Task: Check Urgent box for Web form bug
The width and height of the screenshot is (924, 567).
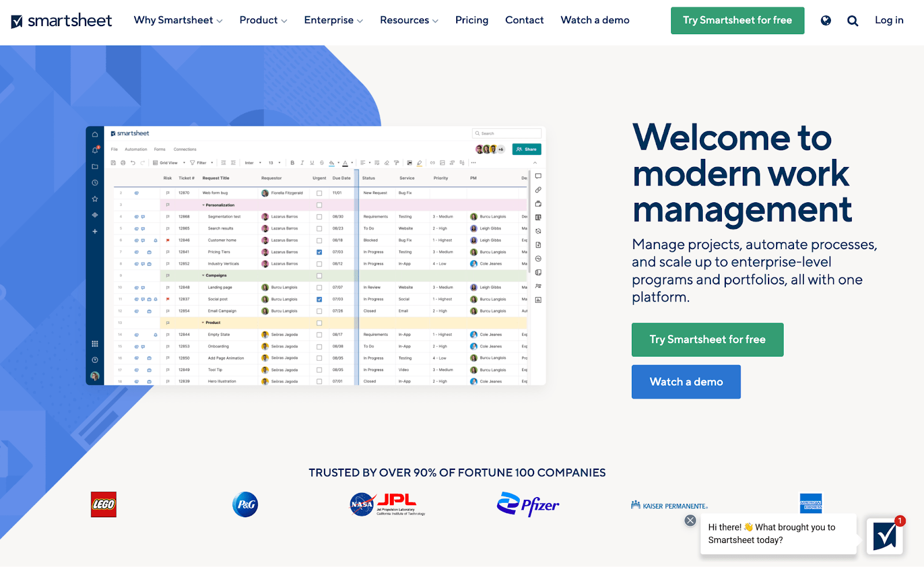Action: pos(319,193)
